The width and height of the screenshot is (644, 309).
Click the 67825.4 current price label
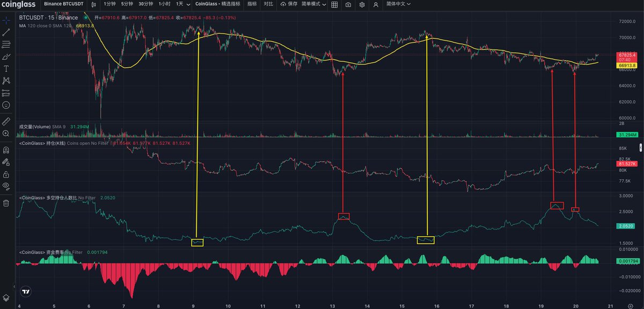(x=627, y=55)
